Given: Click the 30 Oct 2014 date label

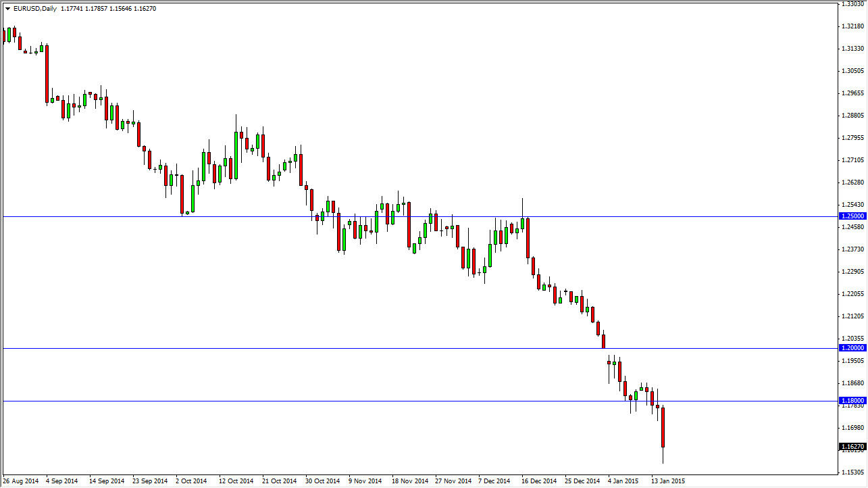Looking at the screenshot, I should [323, 481].
